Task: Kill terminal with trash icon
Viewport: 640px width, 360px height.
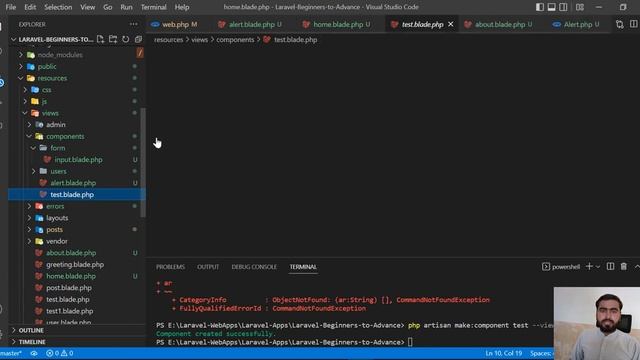Action: [x=624, y=267]
